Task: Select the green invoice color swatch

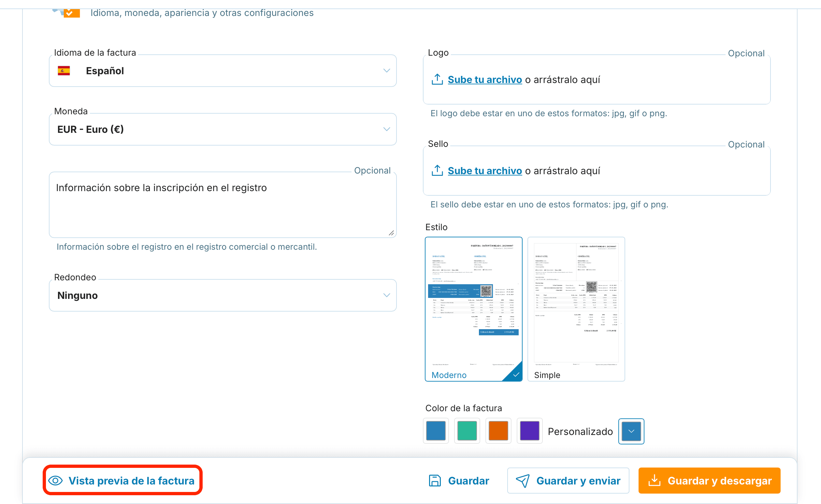Action: 467,431
